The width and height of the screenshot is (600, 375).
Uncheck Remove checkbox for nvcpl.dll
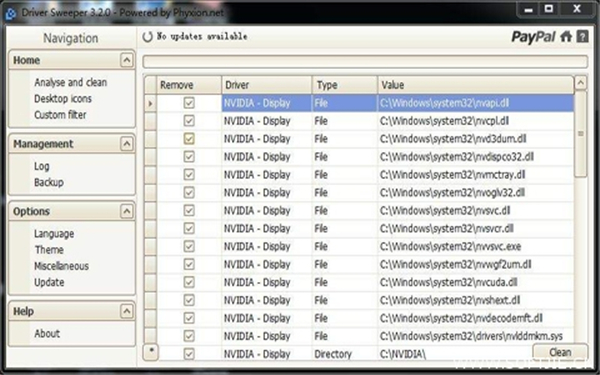[x=189, y=121]
